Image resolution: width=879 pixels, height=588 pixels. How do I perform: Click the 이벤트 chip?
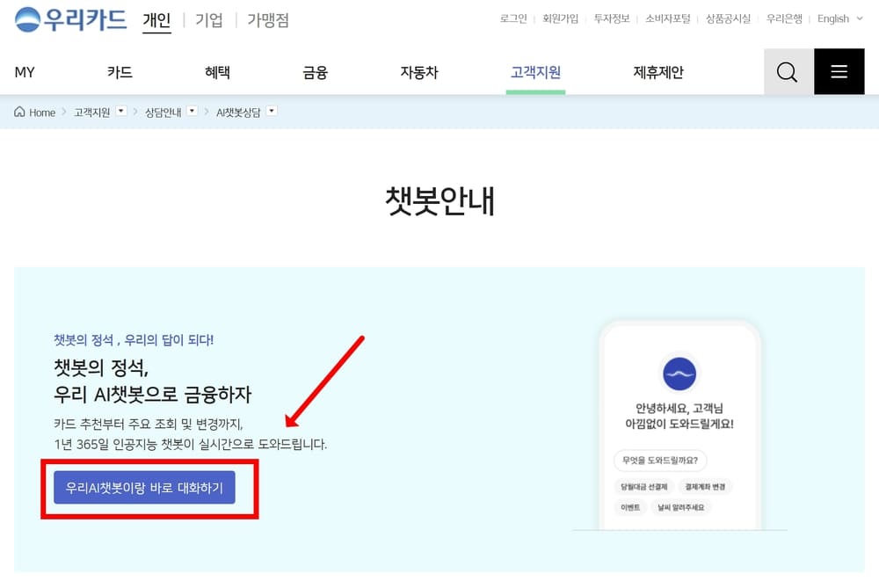[630, 507]
